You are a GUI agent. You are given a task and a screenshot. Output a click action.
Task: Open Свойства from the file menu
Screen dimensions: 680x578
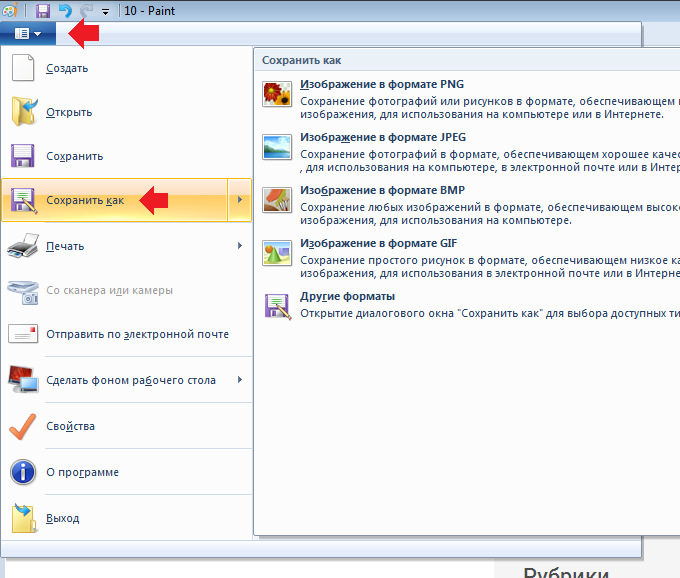(x=70, y=426)
